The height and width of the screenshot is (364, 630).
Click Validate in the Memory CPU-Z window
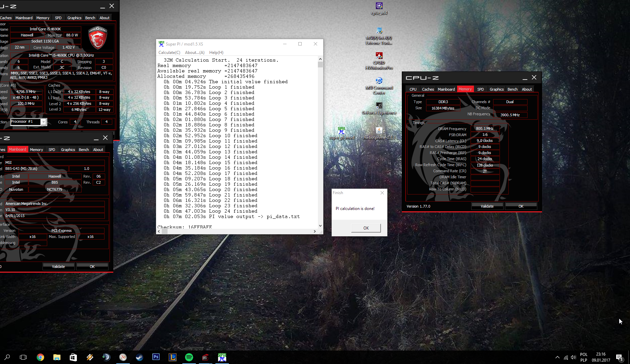[487, 206]
